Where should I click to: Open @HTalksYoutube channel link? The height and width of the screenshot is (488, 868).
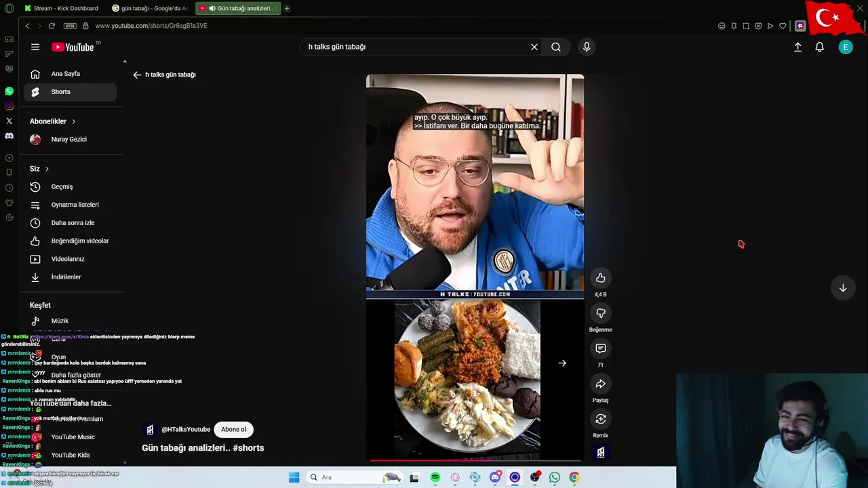click(x=186, y=429)
